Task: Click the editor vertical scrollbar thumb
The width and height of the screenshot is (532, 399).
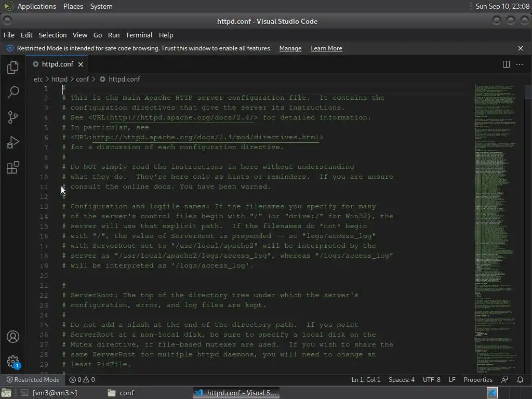Action: [528, 91]
